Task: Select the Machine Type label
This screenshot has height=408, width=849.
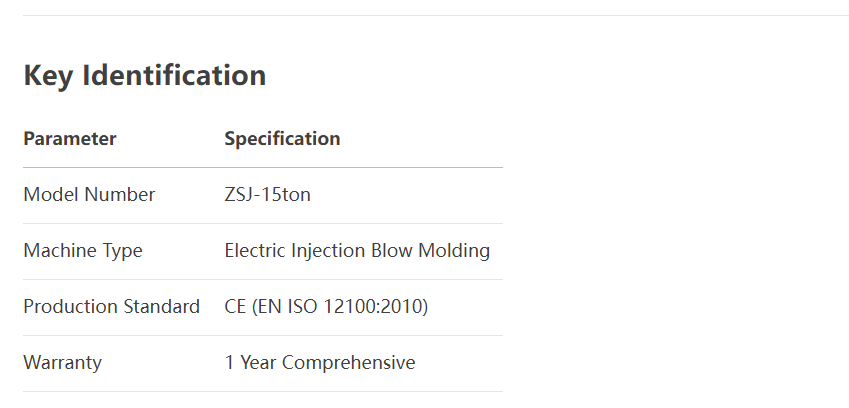Action: [x=83, y=251]
